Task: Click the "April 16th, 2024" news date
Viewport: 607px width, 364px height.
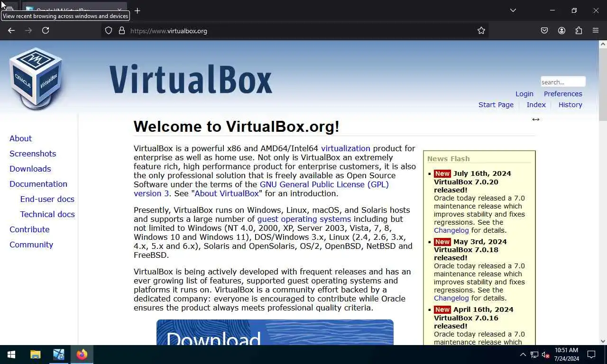Action: (483, 309)
